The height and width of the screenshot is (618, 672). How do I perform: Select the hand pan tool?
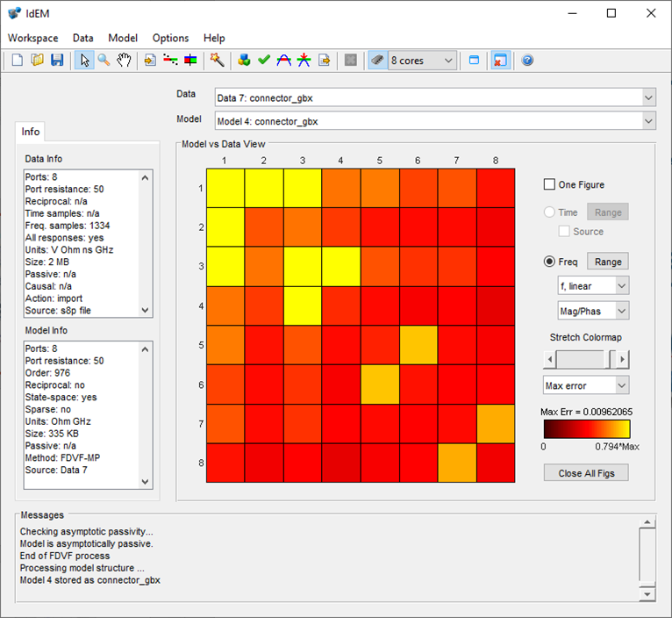tap(124, 61)
